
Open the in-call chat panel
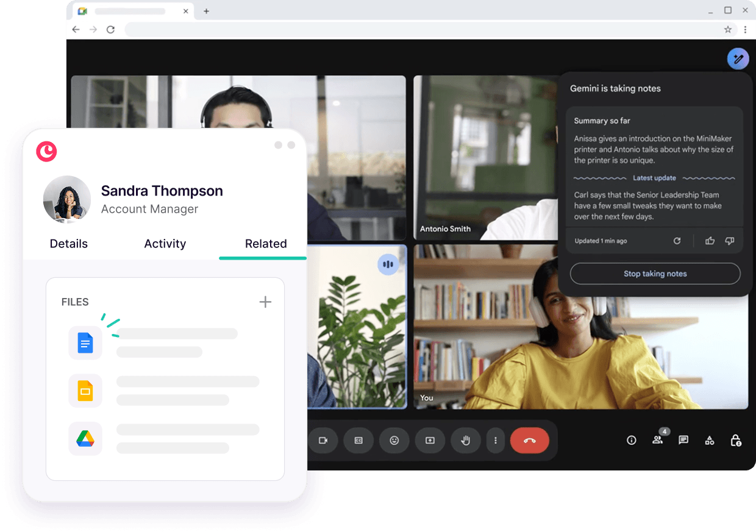683,440
